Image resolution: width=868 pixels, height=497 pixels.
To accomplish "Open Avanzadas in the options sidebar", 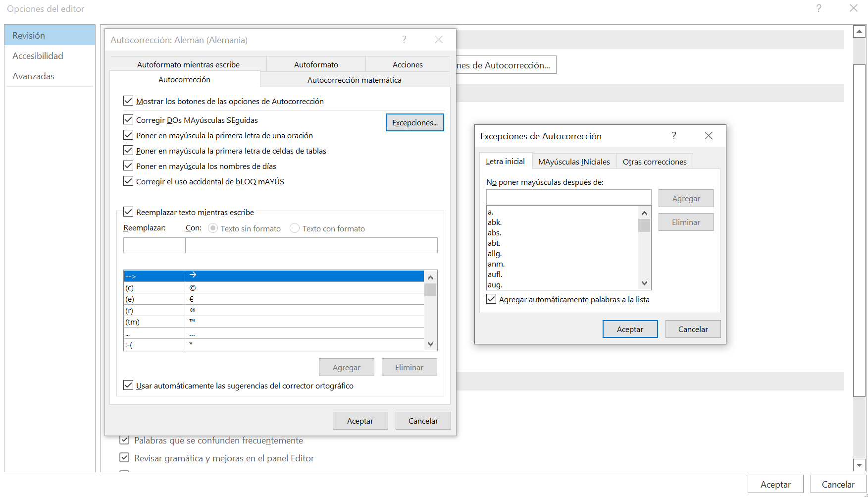I will click(50, 76).
